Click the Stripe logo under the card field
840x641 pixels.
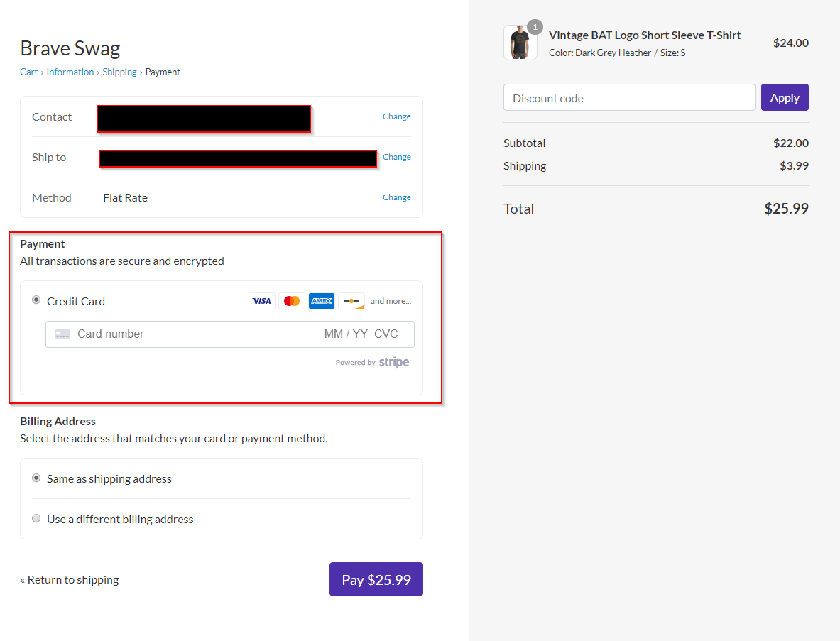(393, 363)
